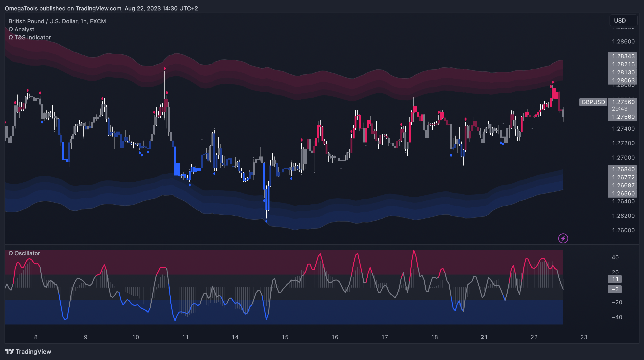Click oscillator scale tick 40
Viewport: 644px width, 360px height.
point(615,257)
